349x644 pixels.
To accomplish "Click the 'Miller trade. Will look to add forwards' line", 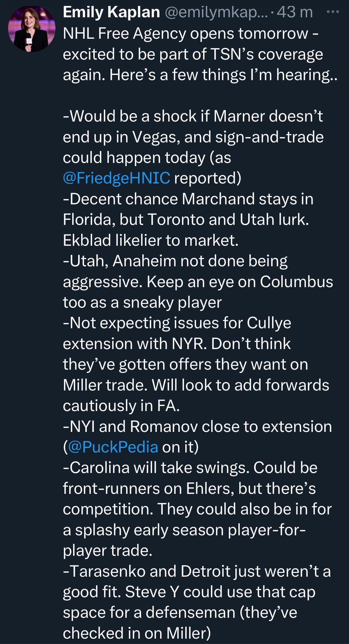I will coord(196,385).
